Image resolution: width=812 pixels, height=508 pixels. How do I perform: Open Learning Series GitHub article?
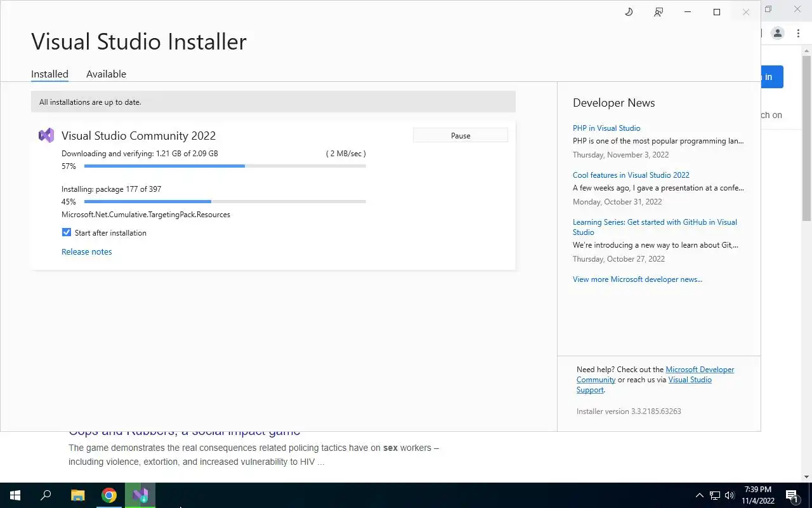pyautogui.click(x=655, y=227)
